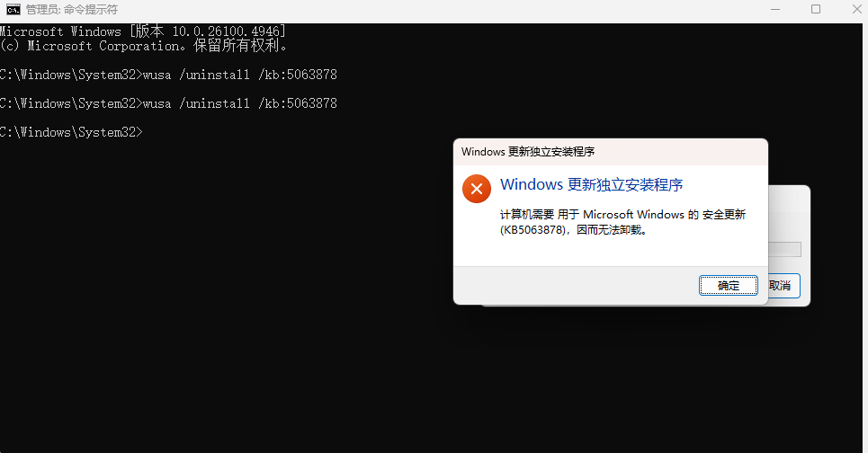
Task: Click the Microsoft Corporation copyright line
Action: coord(144,46)
